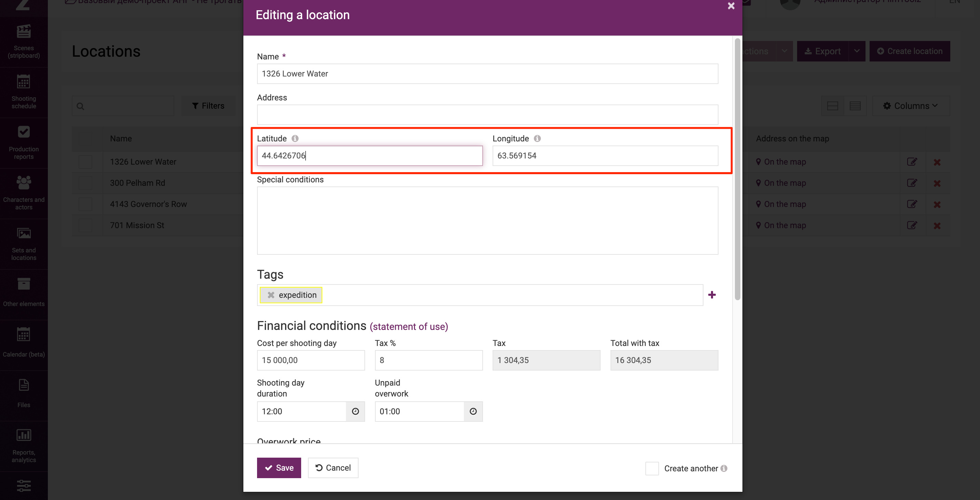Open the statement of use link

pos(408,327)
